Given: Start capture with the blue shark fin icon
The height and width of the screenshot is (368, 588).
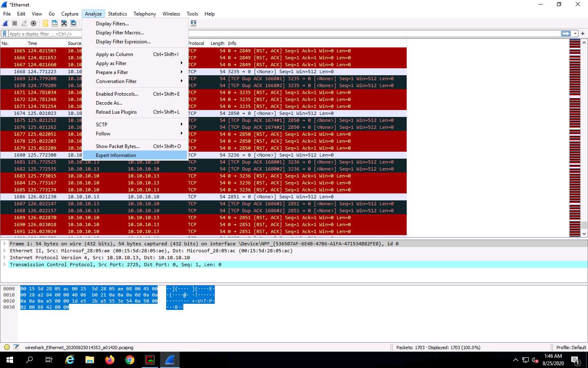Looking at the screenshot, I should 5,23.
